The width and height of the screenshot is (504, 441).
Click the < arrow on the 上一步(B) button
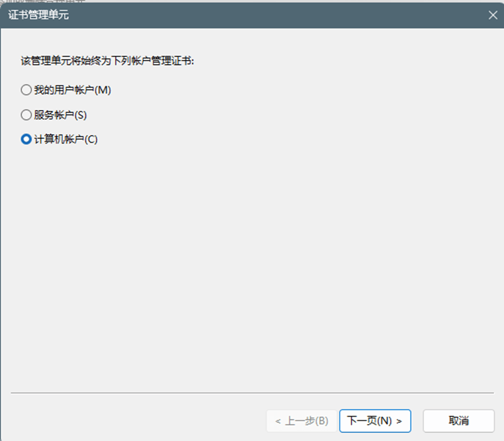[x=278, y=421]
